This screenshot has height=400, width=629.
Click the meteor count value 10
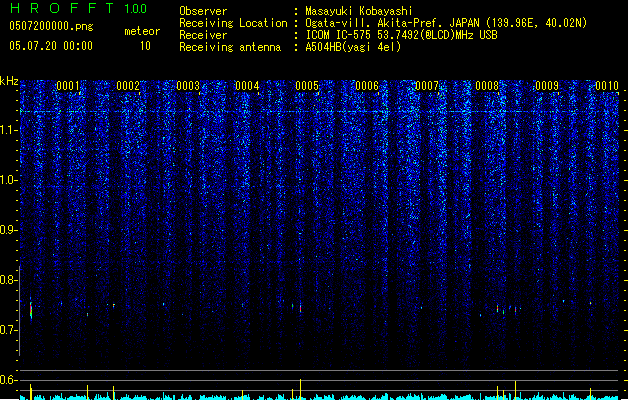(x=145, y=46)
